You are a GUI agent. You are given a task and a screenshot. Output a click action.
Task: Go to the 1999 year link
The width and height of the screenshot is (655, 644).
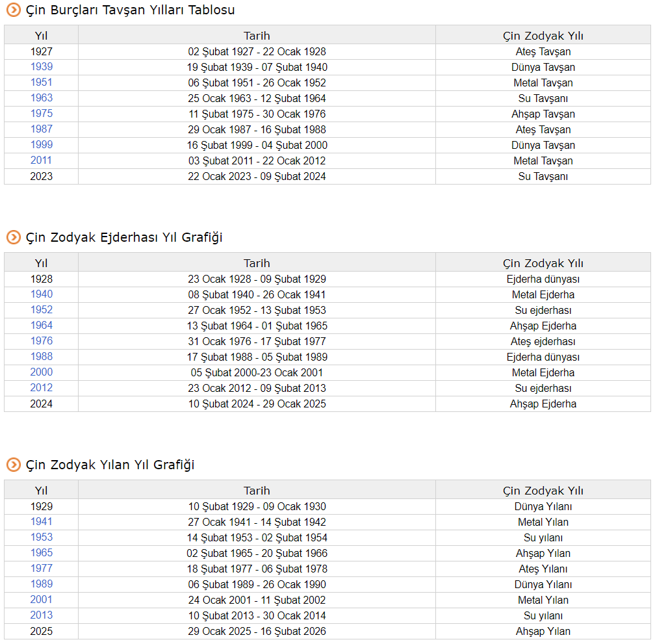click(x=42, y=145)
